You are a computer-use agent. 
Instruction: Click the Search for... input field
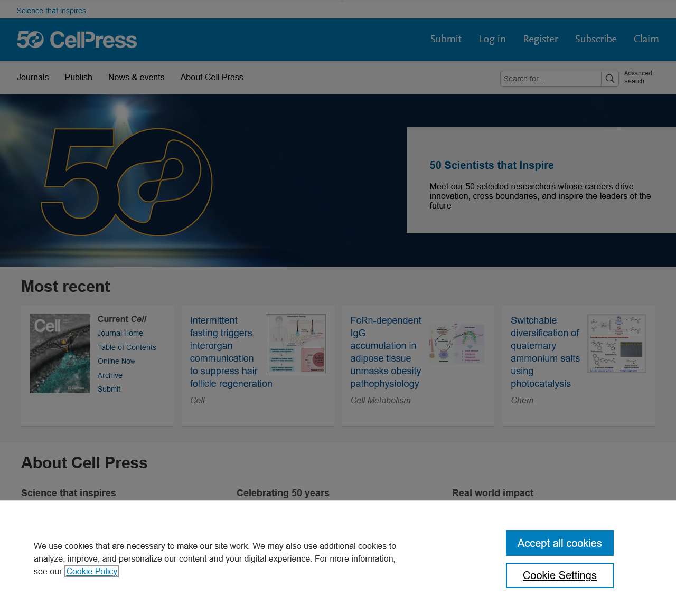click(x=551, y=79)
